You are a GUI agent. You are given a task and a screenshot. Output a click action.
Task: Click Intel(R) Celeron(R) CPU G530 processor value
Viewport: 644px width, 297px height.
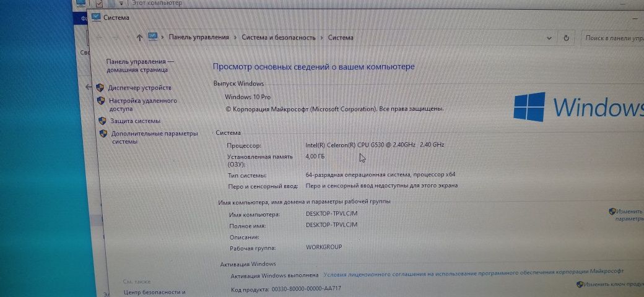[x=375, y=145]
